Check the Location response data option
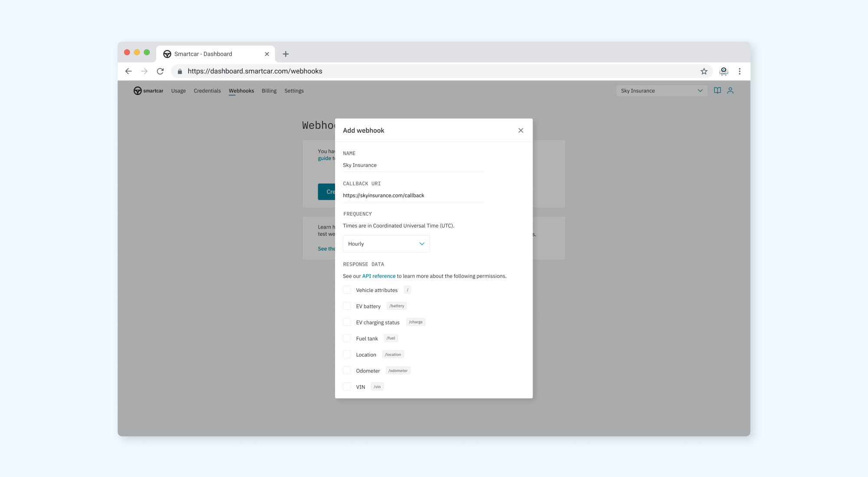 coord(347,354)
